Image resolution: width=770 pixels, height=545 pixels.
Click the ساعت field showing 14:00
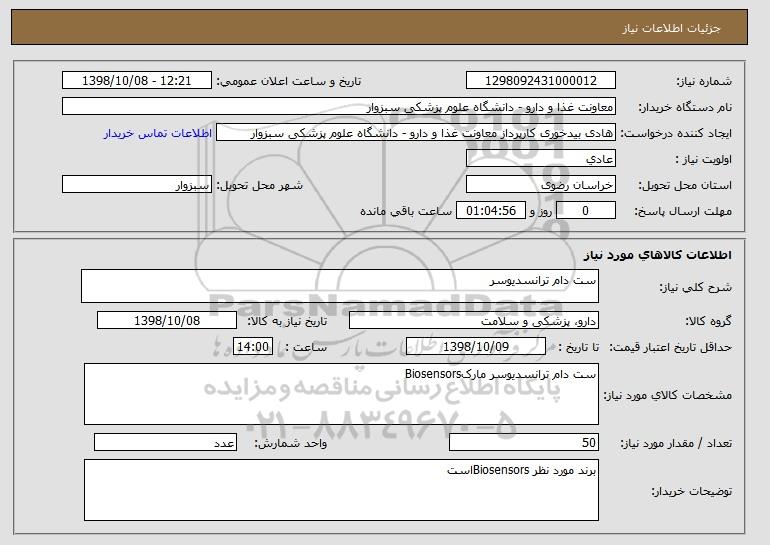pyautogui.click(x=253, y=347)
